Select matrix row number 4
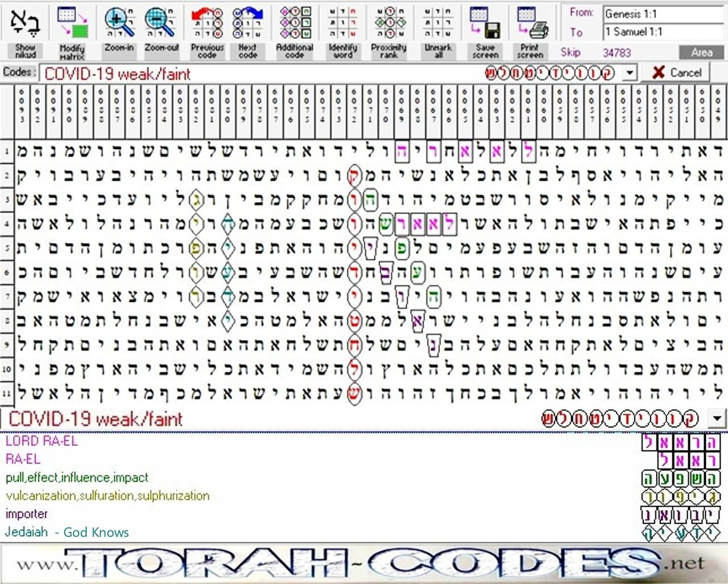This screenshot has height=584, width=728. pyautogui.click(x=7, y=224)
